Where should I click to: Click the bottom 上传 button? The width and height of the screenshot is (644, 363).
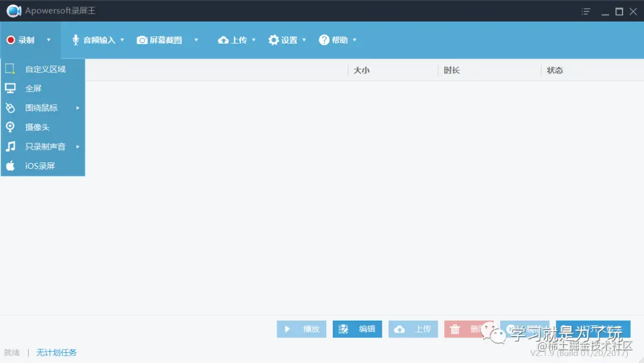[413, 329]
